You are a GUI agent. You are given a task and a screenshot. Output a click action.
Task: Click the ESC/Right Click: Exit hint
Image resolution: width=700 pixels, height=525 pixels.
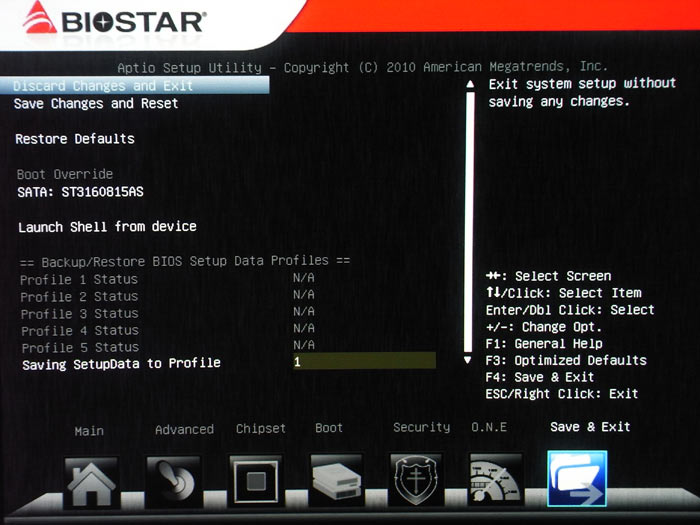pyautogui.click(x=562, y=394)
